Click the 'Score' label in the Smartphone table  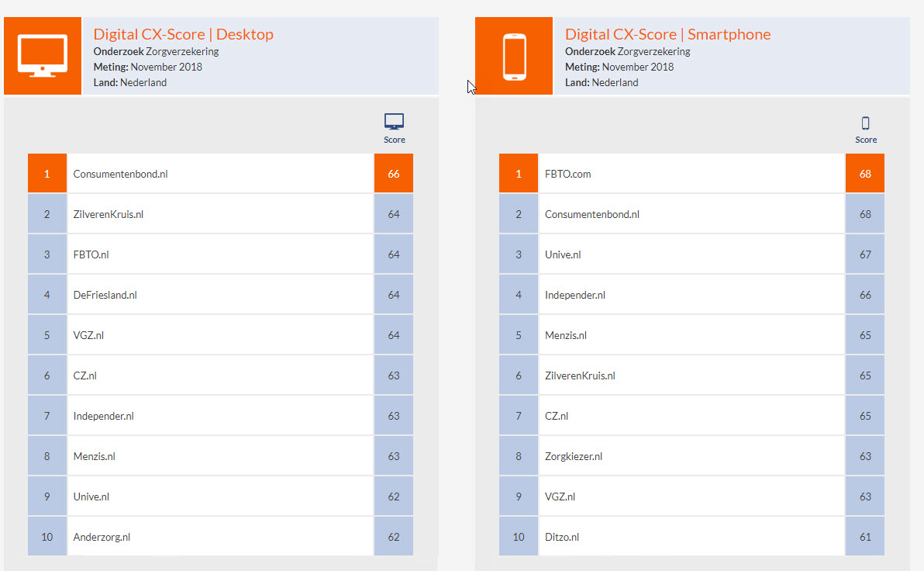click(x=866, y=140)
